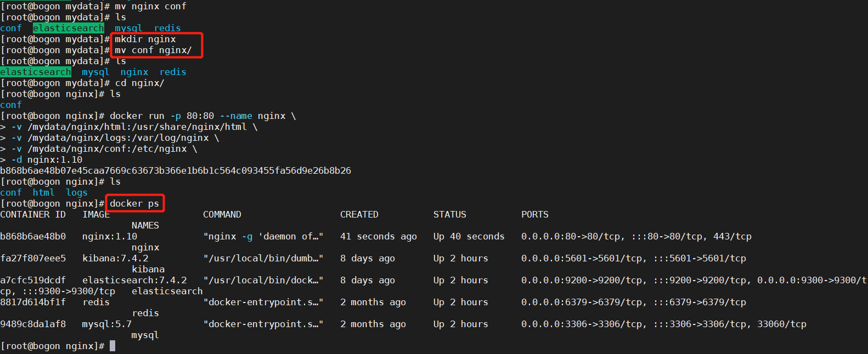
Task: Click the NAMES column header
Action: [145, 225]
